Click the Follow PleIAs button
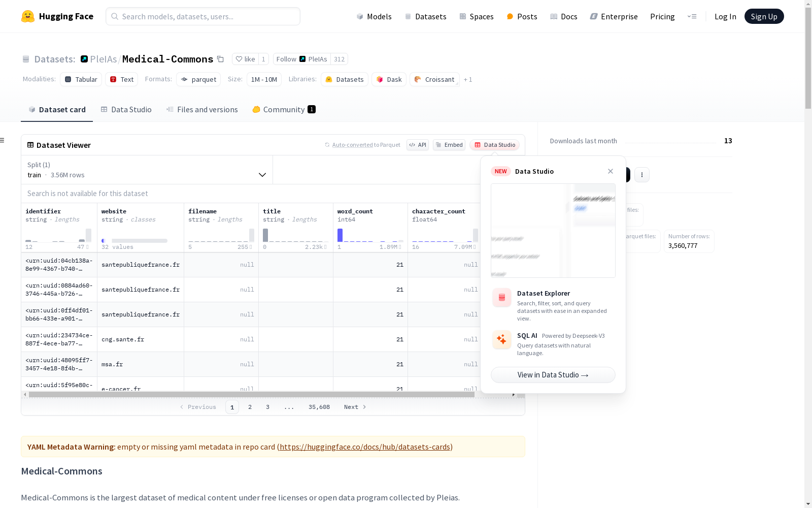Viewport: 812px width, 508px height. point(302,59)
